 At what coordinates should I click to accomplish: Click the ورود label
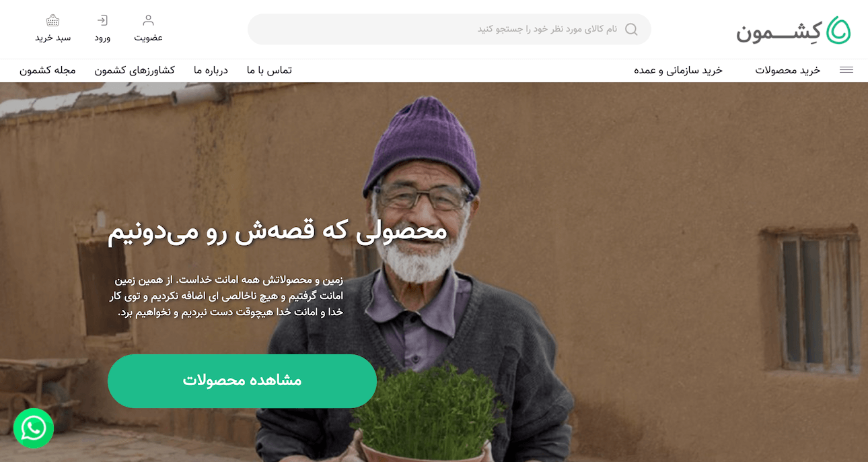pyautogui.click(x=102, y=38)
